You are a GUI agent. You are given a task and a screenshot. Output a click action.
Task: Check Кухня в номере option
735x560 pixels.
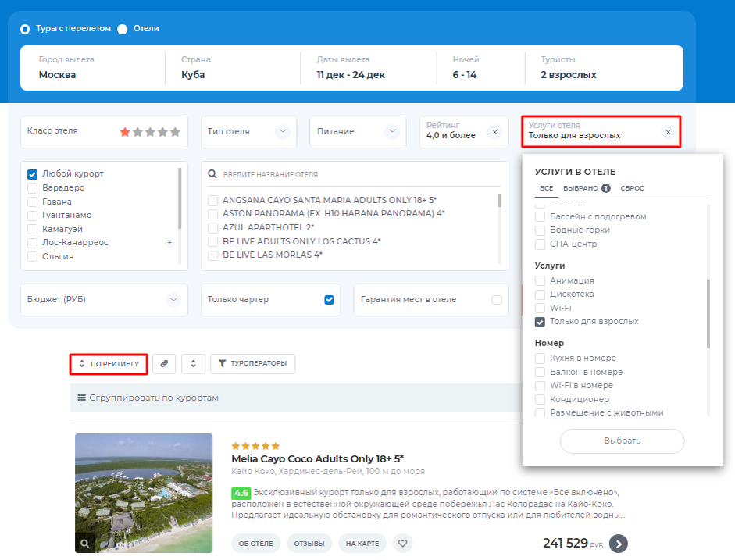point(540,358)
